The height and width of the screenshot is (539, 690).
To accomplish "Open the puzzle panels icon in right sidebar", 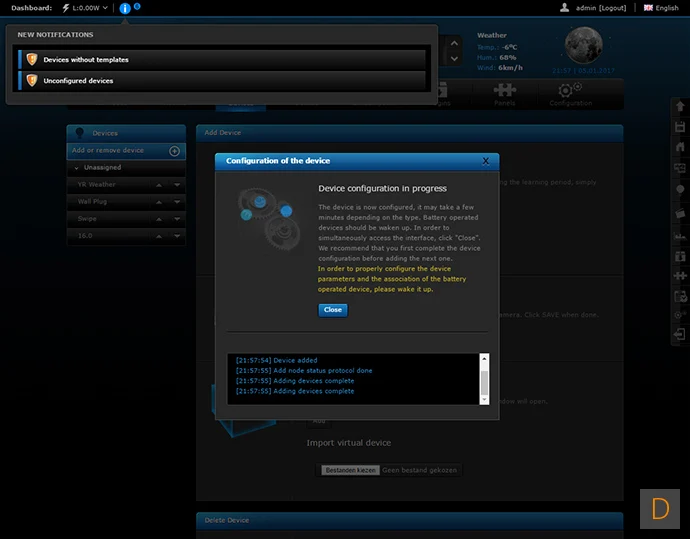I will (680, 276).
